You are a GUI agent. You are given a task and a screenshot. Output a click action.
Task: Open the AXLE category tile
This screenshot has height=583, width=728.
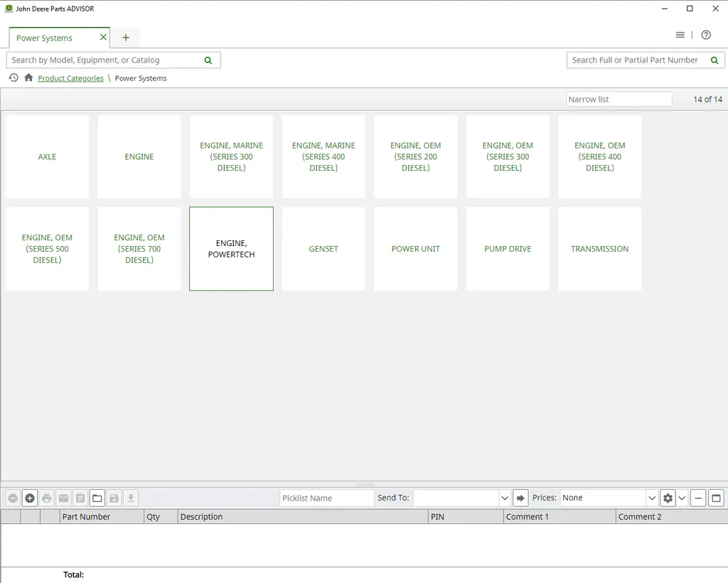[47, 156]
